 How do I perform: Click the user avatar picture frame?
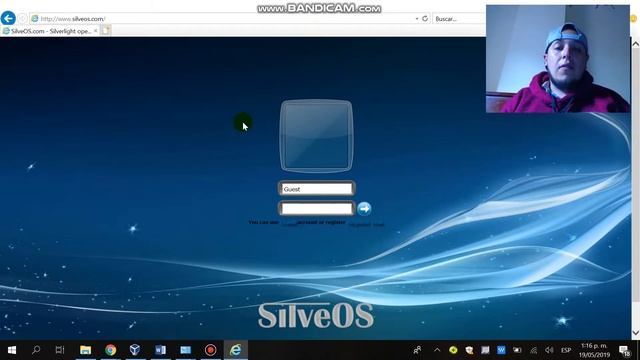[316, 136]
